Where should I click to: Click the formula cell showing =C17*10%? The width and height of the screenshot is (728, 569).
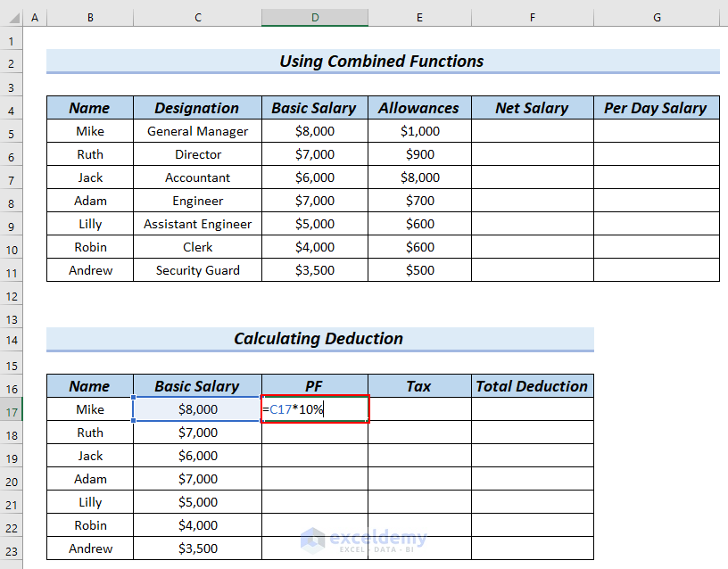315,409
